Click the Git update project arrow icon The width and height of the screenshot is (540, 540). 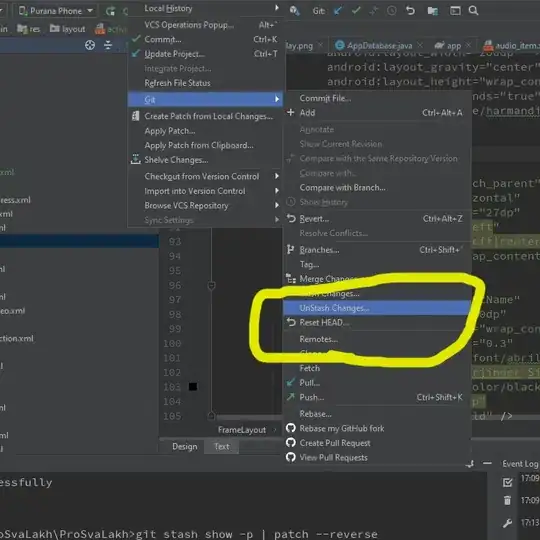click(x=338, y=11)
